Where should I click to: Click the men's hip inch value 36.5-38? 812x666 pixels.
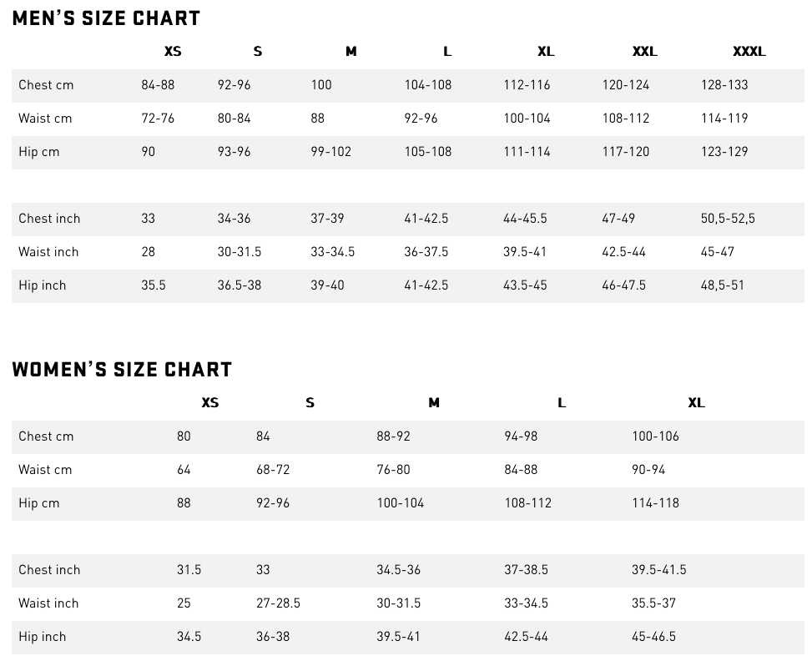(239, 285)
